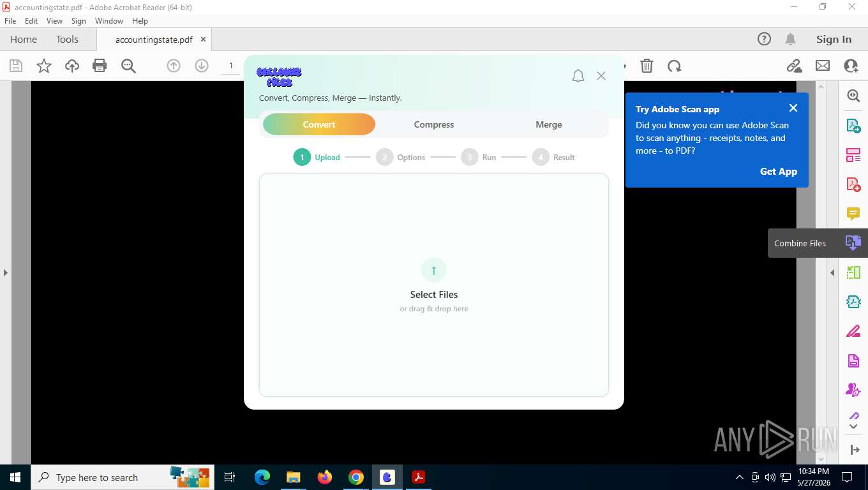Click Select Files in upload area
Screen dimensions: 868x490
tap(434, 294)
